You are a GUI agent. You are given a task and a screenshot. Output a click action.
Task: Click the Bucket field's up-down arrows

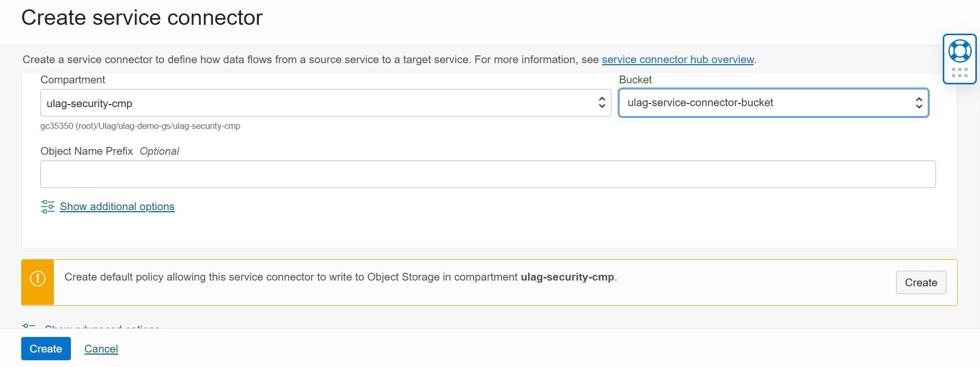tap(919, 102)
